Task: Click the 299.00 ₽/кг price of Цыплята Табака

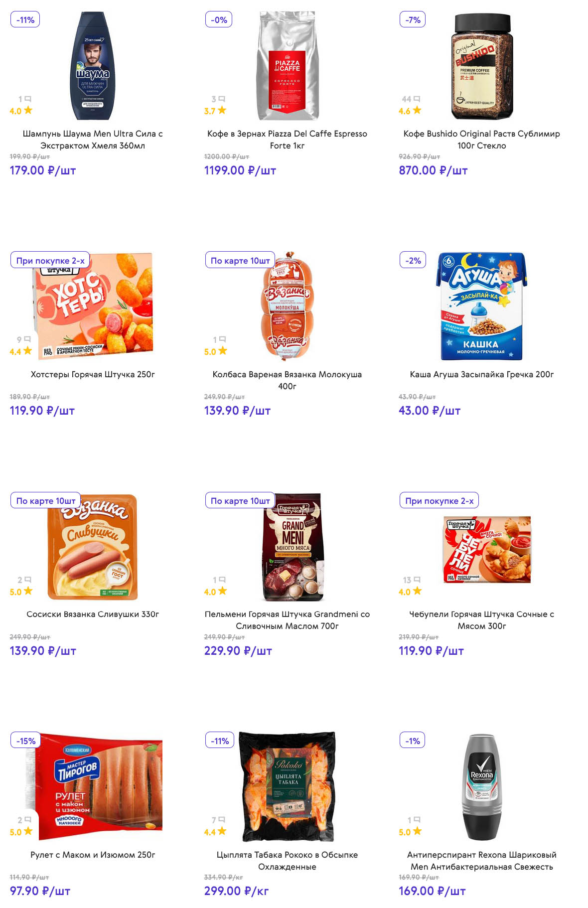Action: 236,891
